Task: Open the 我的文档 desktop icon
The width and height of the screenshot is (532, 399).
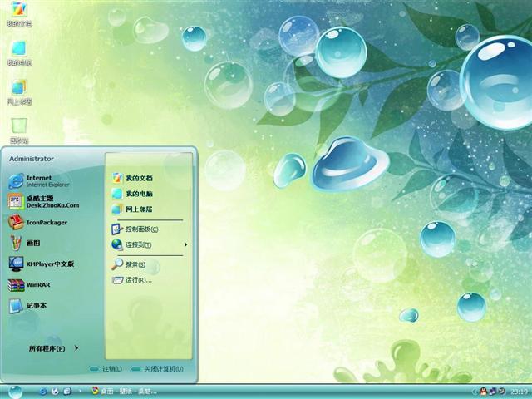Action: click(x=19, y=13)
